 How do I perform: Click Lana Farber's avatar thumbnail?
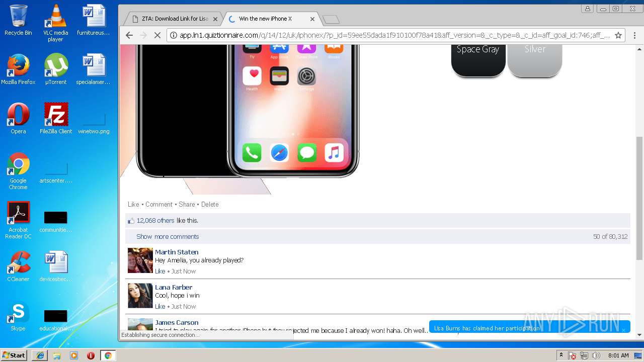point(140,296)
